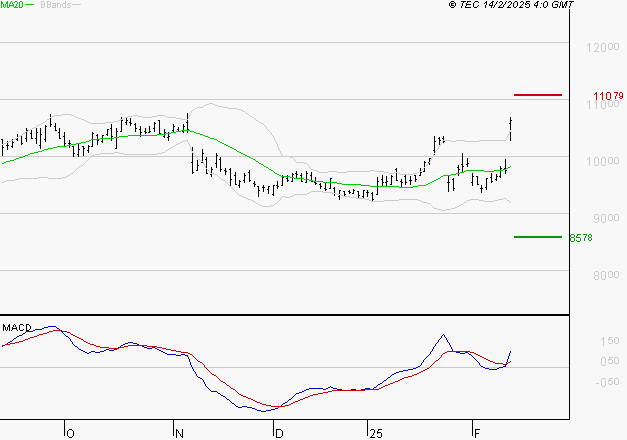Select the D month marker on time axis
627x440 pixels.
coord(278,433)
